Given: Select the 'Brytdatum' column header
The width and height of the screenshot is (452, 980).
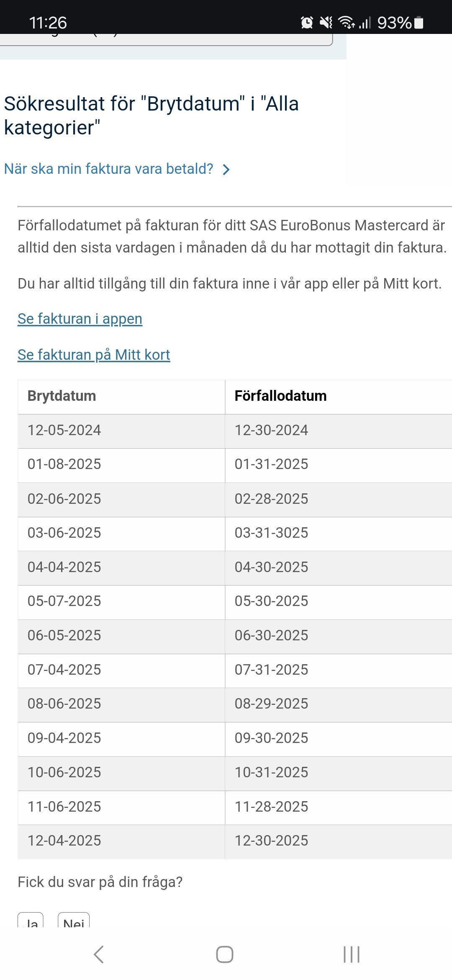Looking at the screenshot, I should tap(62, 396).
